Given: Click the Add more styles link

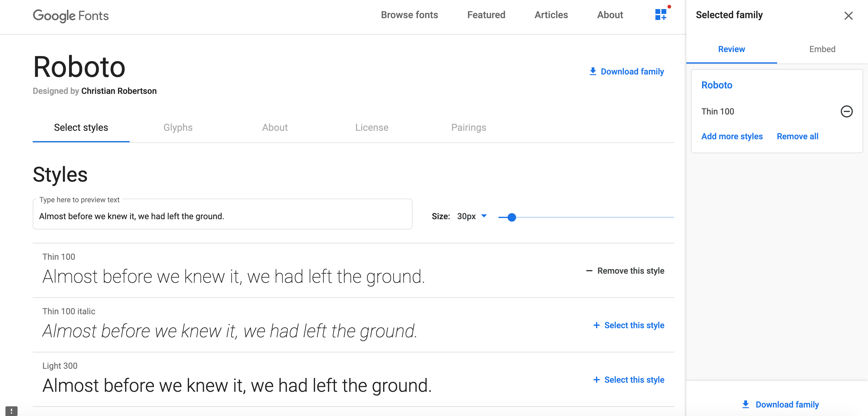Looking at the screenshot, I should click(x=732, y=137).
